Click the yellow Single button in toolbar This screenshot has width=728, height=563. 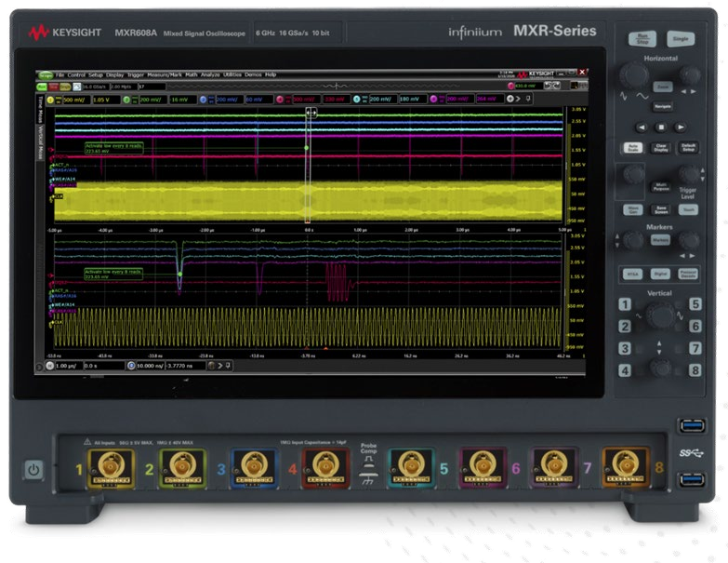click(65, 87)
